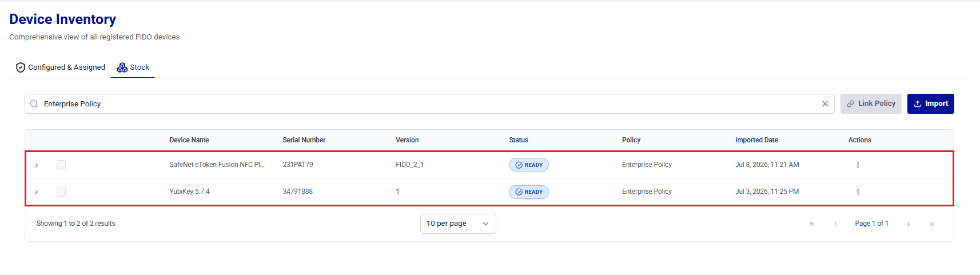
Task: Click the Link Policy button
Action: click(871, 103)
